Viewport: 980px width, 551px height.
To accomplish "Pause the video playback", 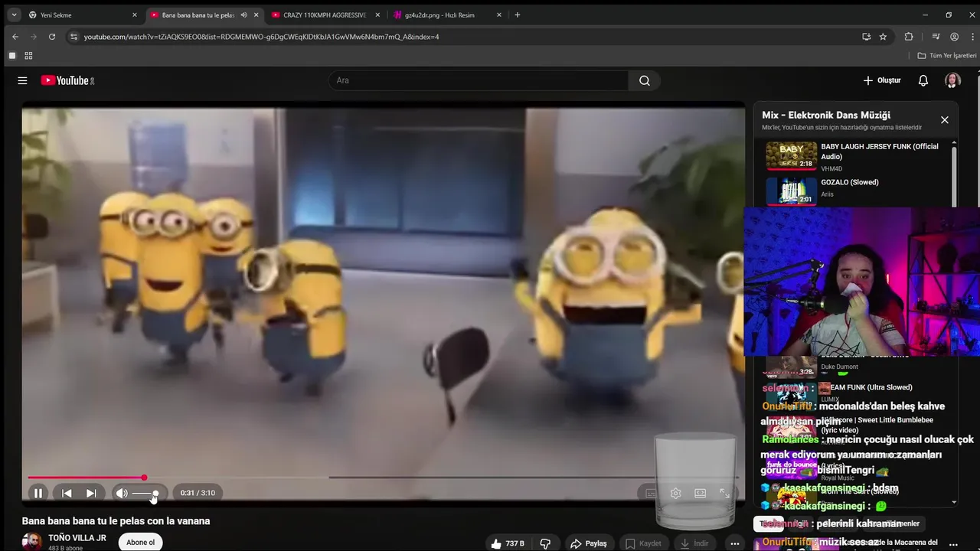I will pyautogui.click(x=38, y=494).
